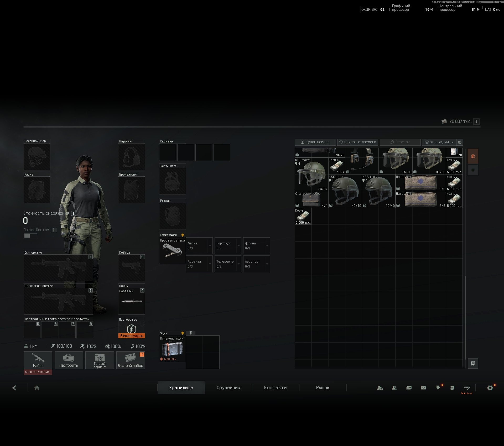
Task: Click the home icon in bottom bar
Action: tap(37, 388)
